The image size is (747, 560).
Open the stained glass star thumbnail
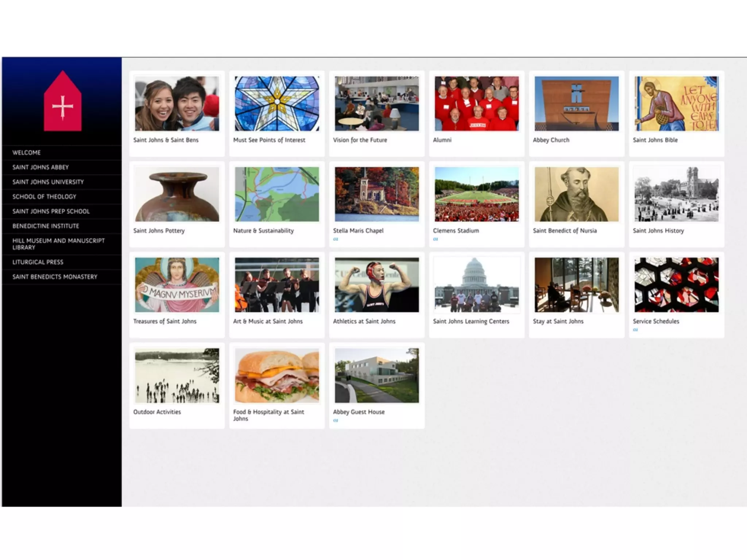pos(276,104)
